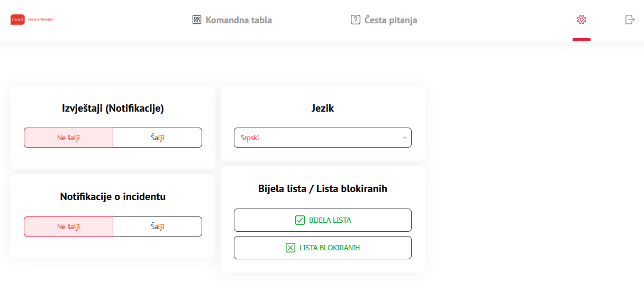
Task: Open the BIJELA LISTA button
Action: (x=323, y=220)
